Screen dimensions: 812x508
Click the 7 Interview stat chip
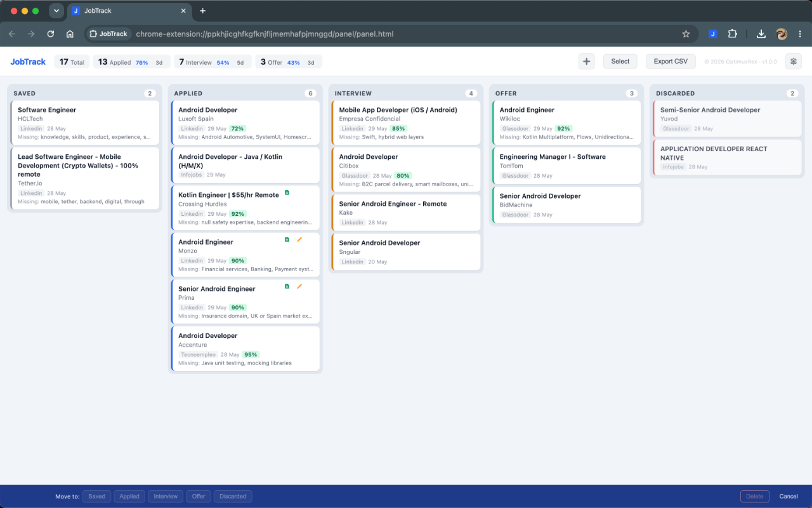(x=213, y=62)
